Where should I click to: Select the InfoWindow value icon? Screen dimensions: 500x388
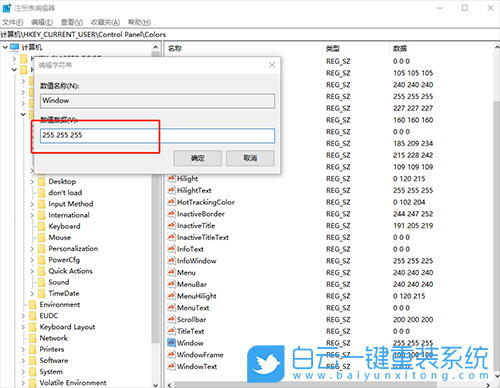[x=171, y=260]
